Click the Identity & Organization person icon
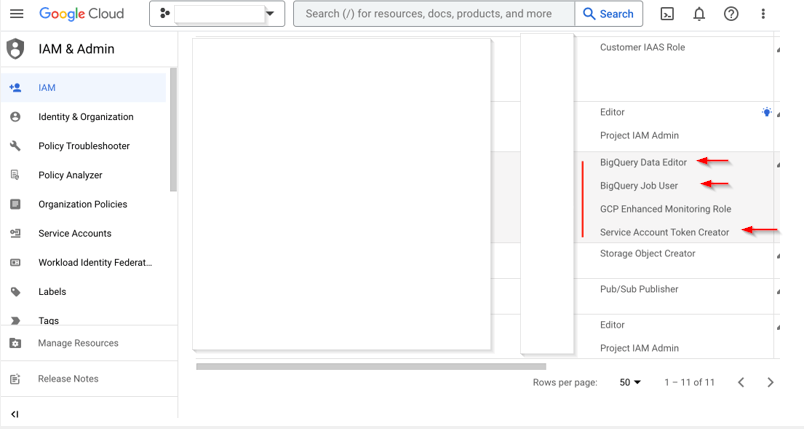 (x=15, y=117)
